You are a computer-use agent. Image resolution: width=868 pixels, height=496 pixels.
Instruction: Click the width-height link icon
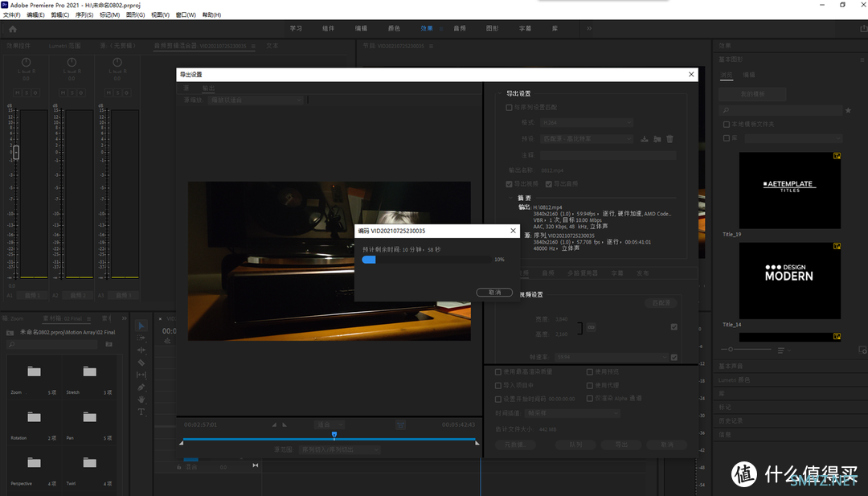pos(592,327)
